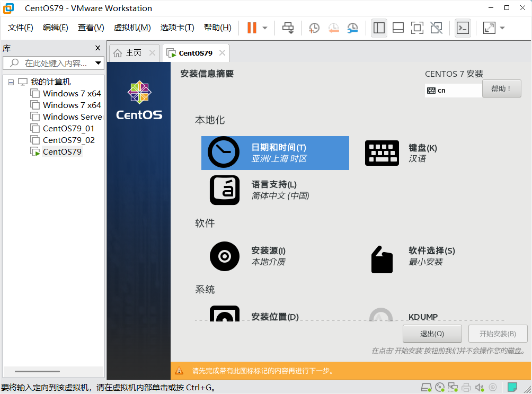Open the library search filter dropdown arrow

pos(98,63)
